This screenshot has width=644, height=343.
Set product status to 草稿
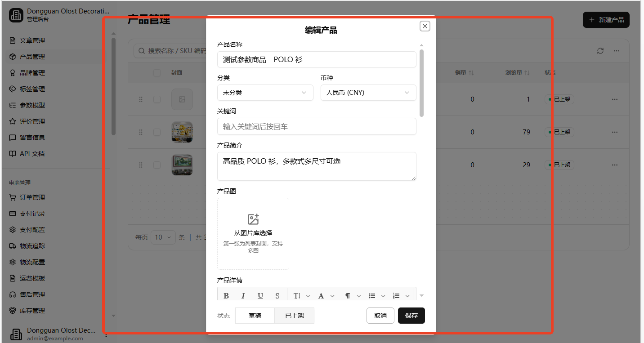255,316
